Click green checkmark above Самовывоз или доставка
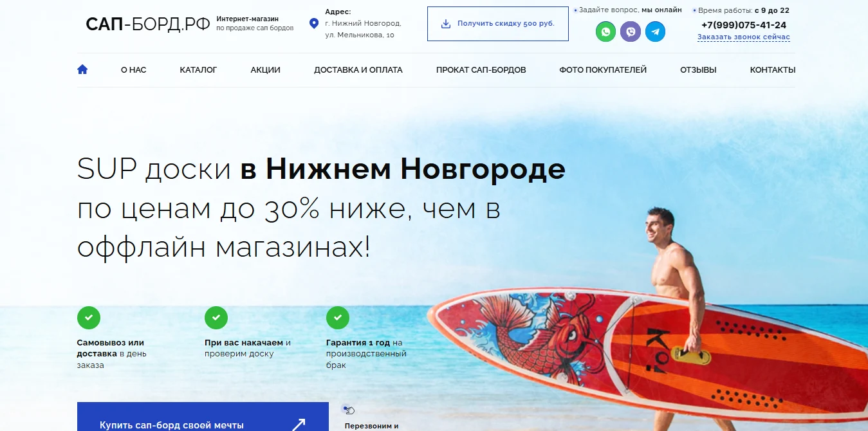868x431 pixels. [x=89, y=318]
